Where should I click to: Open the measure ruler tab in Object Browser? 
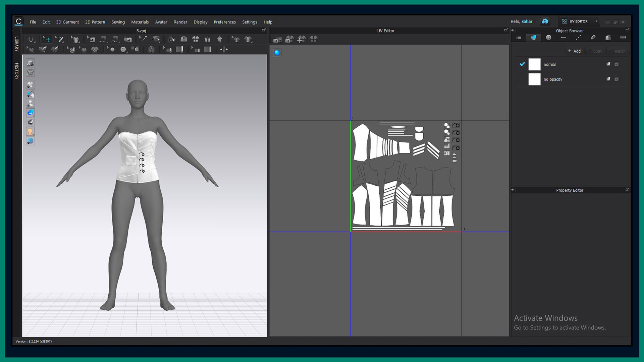click(623, 38)
